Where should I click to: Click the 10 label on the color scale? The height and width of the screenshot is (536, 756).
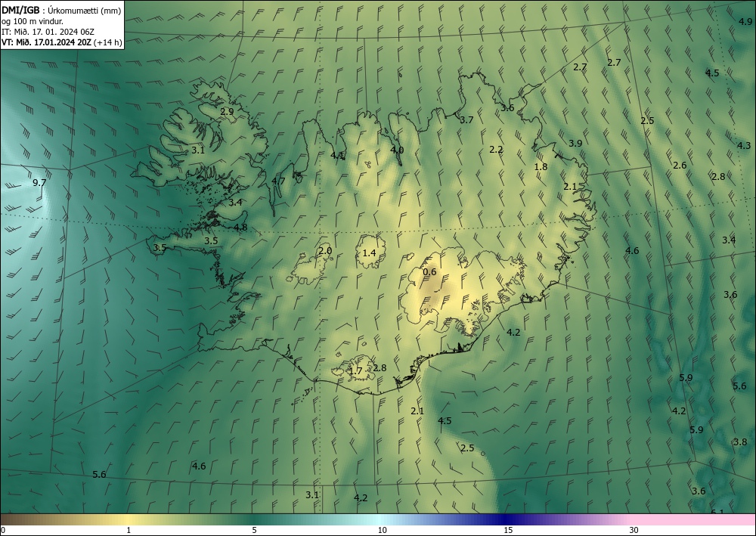(382, 530)
